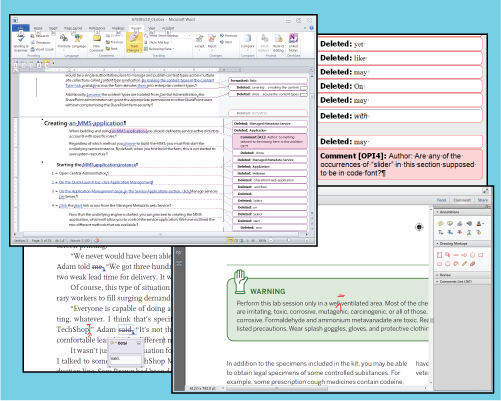Switch to the Acrobat ribbon tab
This screenshot has width=501, height=401.
(x=168, y=28)
